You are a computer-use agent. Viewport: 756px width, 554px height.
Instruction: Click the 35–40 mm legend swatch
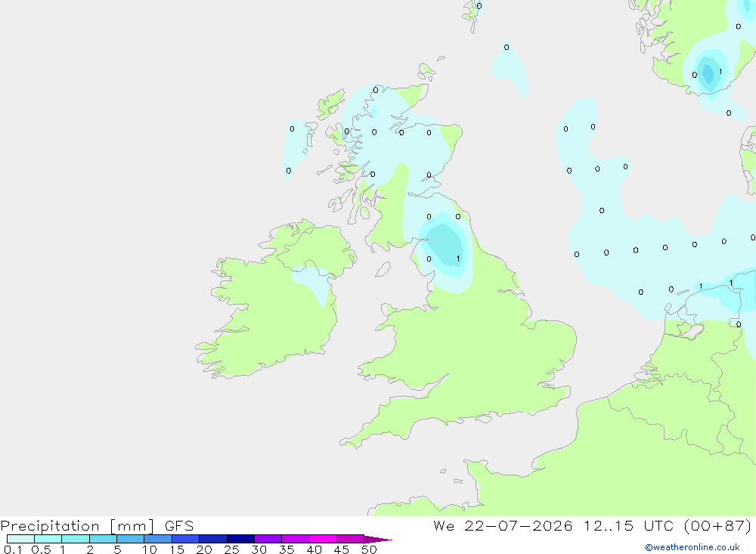pyautogui.click(x=296, y=539)
